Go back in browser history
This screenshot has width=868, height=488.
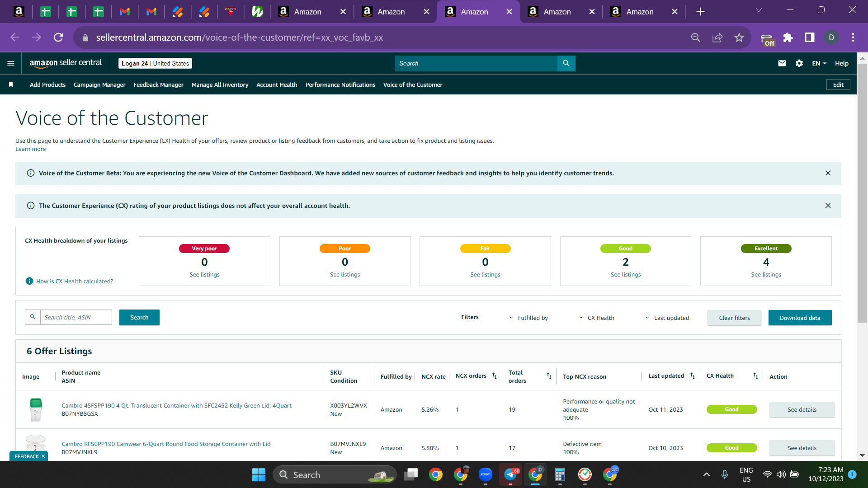(x=15, y=38)
